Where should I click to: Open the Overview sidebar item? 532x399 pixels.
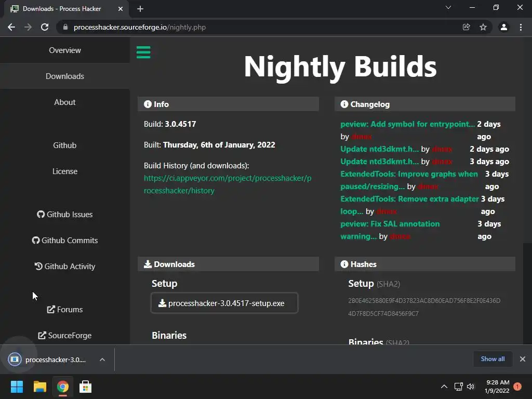tap(65, 50)
